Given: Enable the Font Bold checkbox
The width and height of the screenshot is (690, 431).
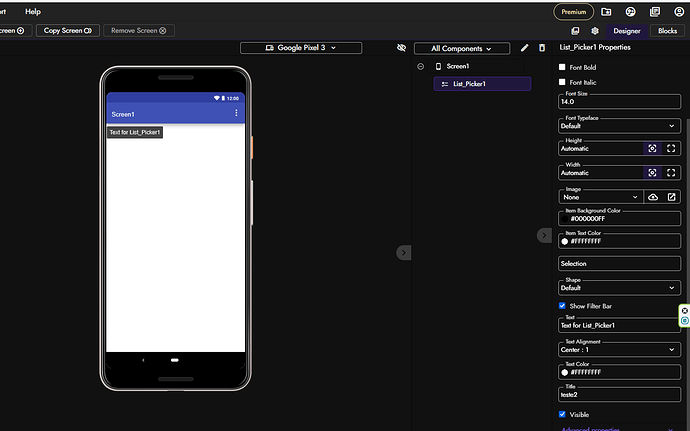Looking at the screenshot, I should coord(563,67).
